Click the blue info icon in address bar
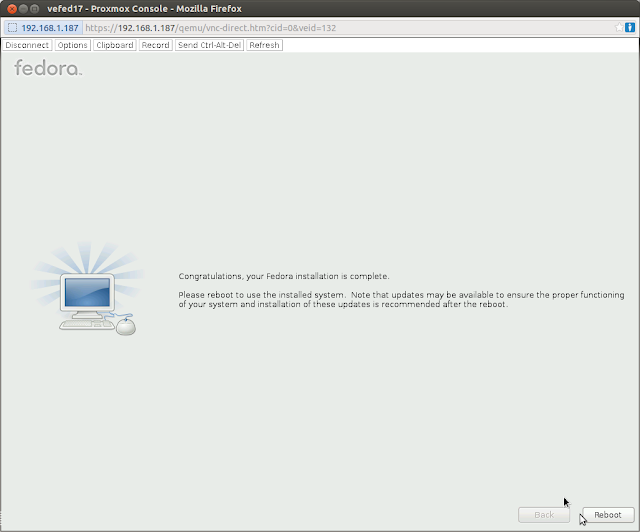Viewport: 640px width, 532px height. click(x=630, y=27)
